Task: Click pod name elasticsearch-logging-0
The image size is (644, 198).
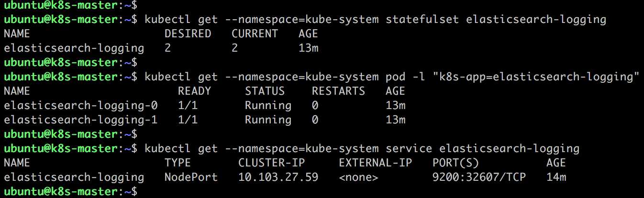Action: (x=80, y=105)
